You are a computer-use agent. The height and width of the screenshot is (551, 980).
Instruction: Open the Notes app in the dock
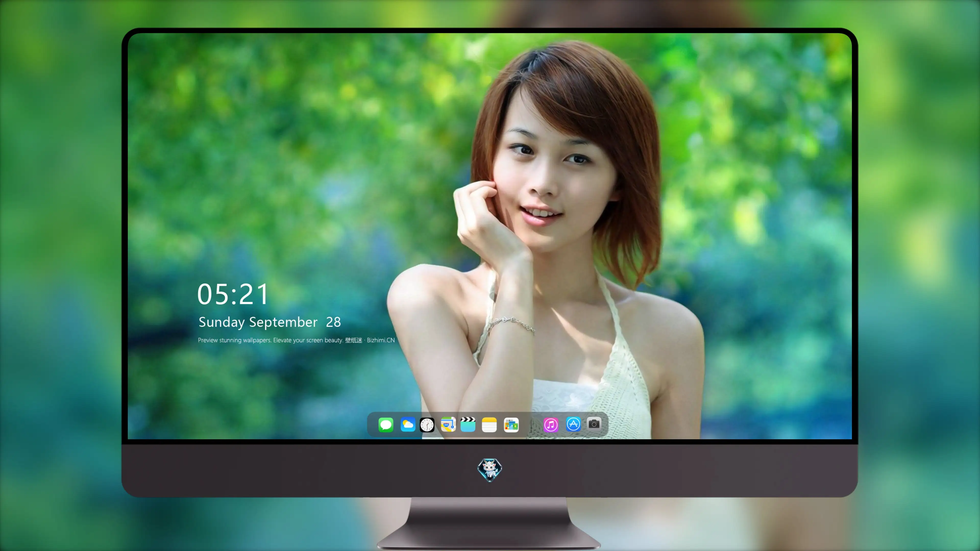pyautogui.click(x=489, y=424)
